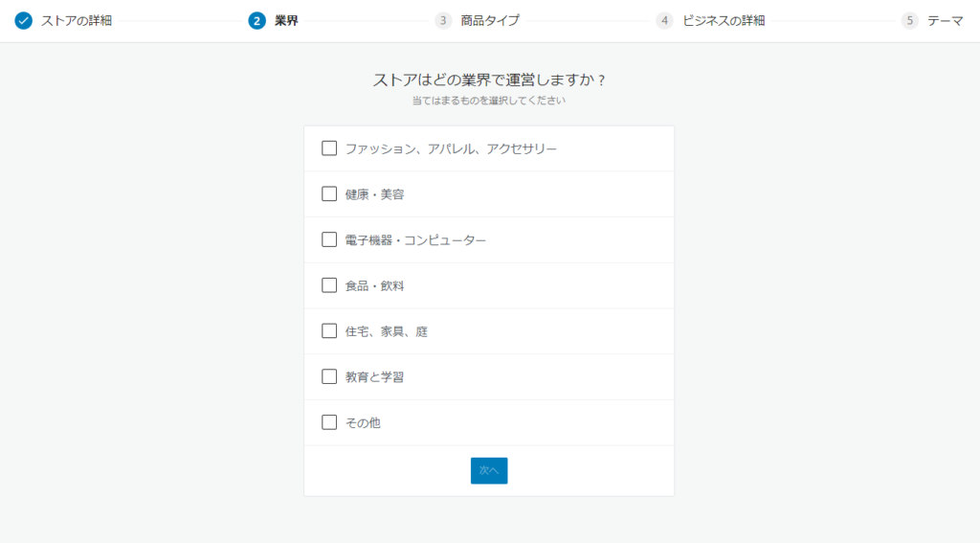980x543 pixels.
Task: Tick the 食品・飲料 checkbox
Action: [x=329, y=285]
